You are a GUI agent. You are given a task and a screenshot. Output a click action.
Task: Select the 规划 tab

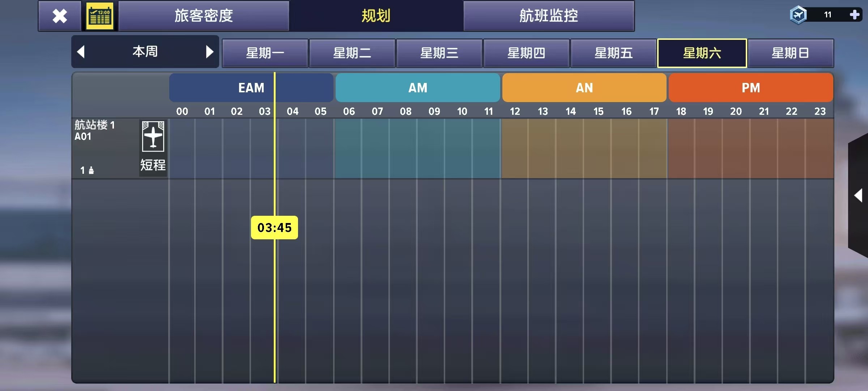tap(376, 16)
